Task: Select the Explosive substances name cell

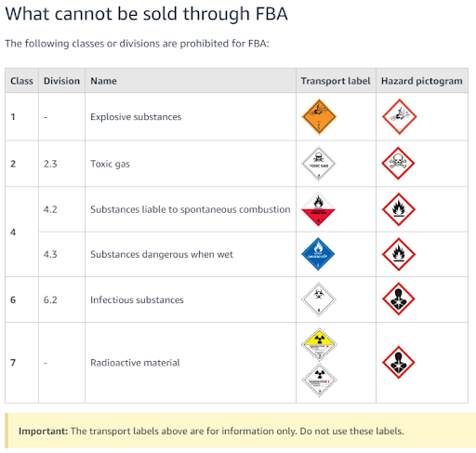Action: pos(136,117)
